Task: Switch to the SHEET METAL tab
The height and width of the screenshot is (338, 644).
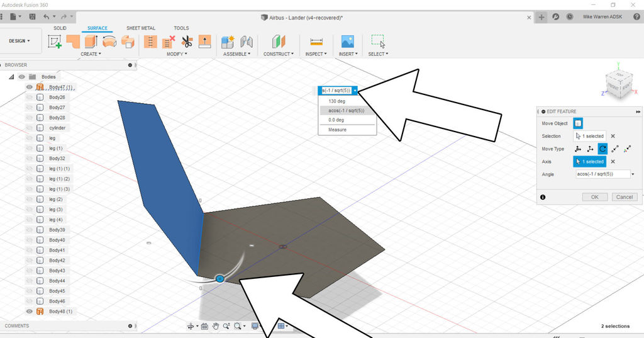Action: point(141,28)
